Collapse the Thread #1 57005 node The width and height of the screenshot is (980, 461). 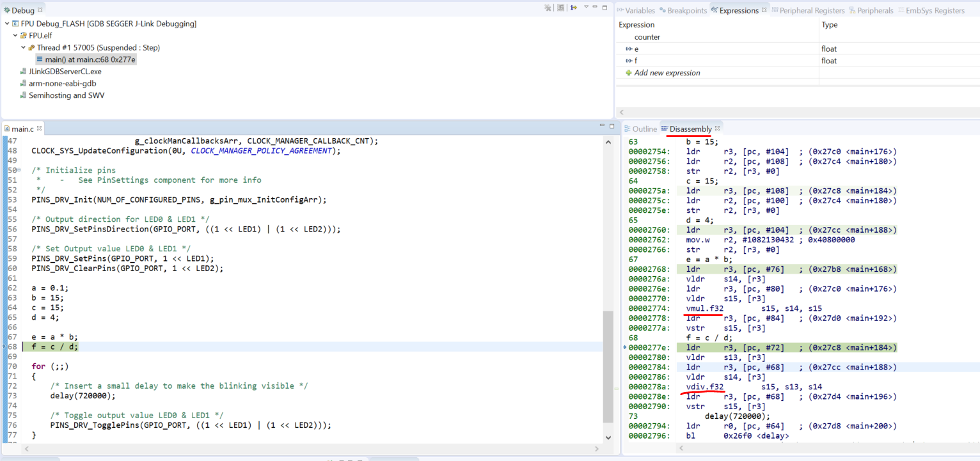22,47
